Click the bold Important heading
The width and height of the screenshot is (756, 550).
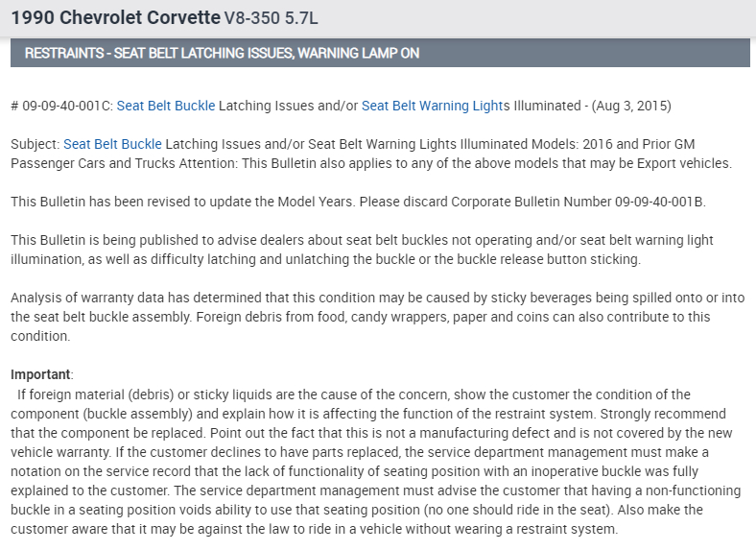pyautogui.click(x=41, y=374)
